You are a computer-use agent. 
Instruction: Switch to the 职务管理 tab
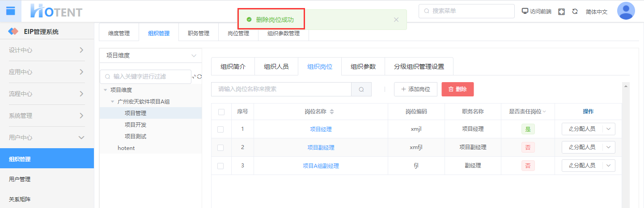tap(199, 33)
